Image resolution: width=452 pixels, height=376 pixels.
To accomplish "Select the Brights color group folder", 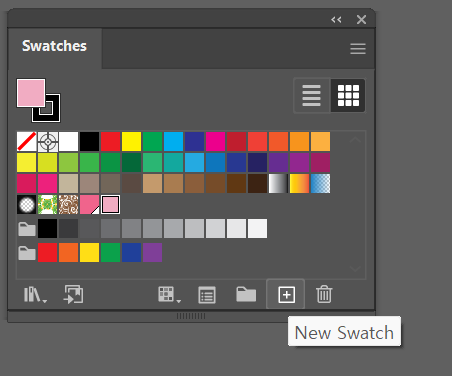I will tap(27, 253).
